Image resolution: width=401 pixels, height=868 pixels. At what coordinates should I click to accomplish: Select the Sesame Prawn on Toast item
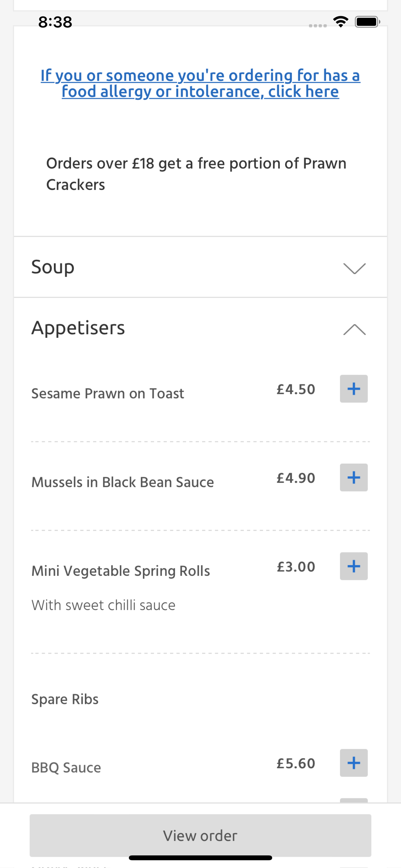[x=108, y=393]
